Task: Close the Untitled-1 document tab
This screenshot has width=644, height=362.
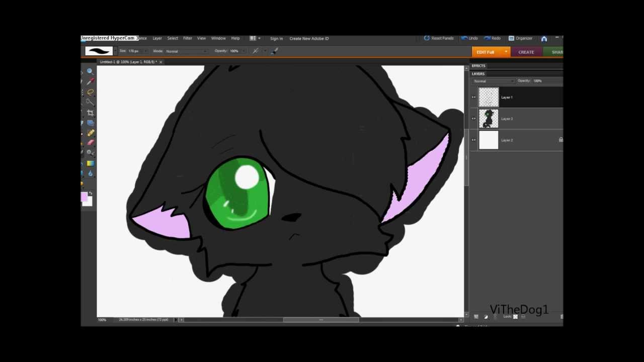Action: coord(160,62)
